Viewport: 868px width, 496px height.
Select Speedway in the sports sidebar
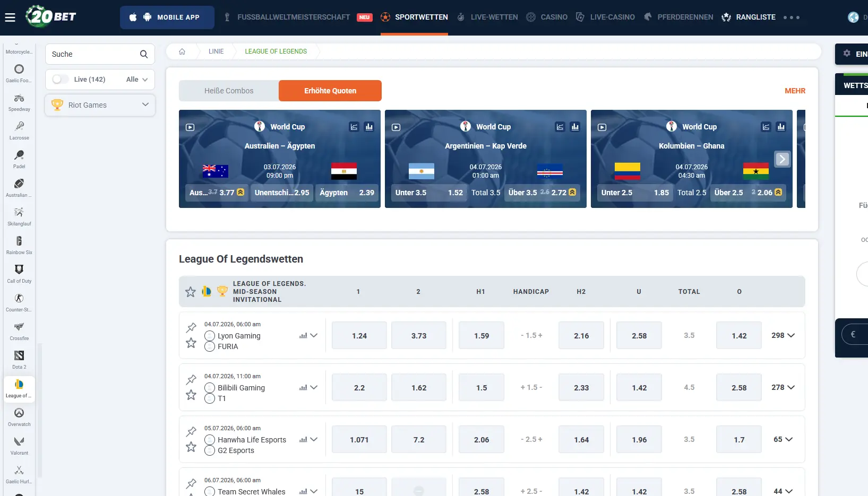click(19, 102)
